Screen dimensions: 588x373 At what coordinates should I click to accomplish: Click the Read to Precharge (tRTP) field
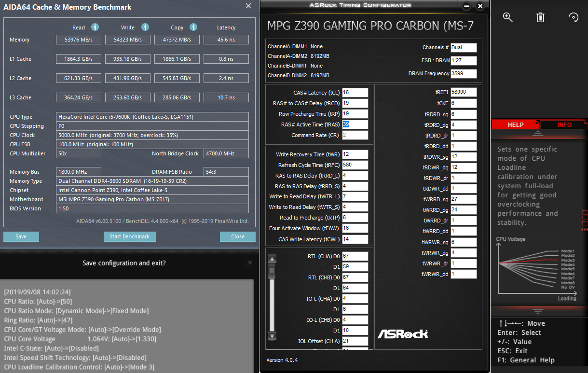(x=355, y=218)
